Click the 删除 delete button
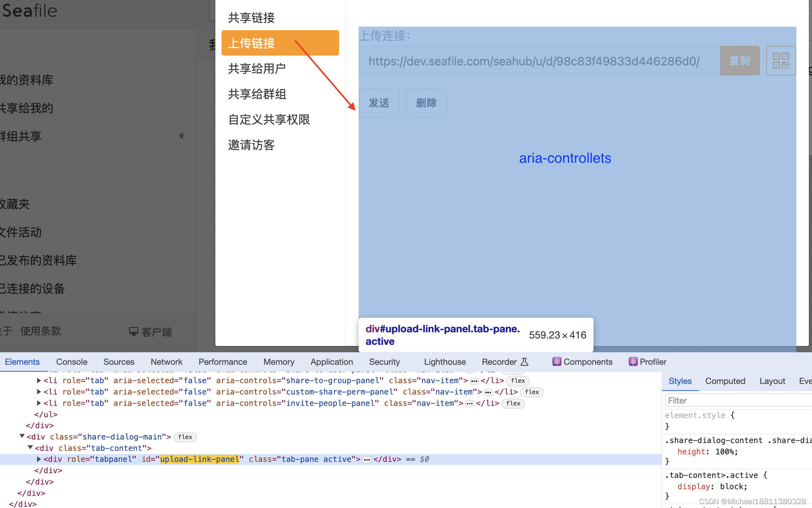This screenshot has width=812, height=508. tap(426, 103)
